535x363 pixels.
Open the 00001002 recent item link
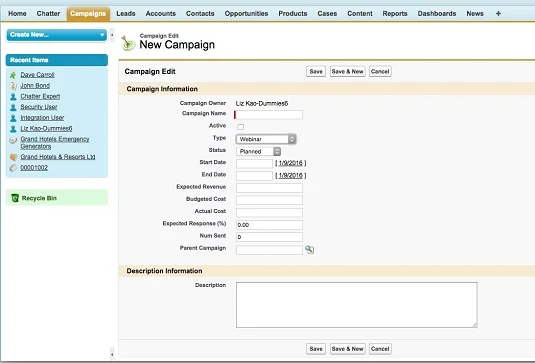(x=34, y=168)
